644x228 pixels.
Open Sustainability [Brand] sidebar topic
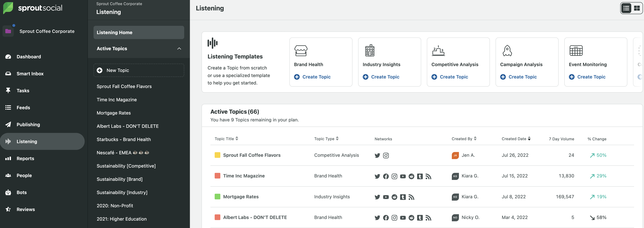120,179
